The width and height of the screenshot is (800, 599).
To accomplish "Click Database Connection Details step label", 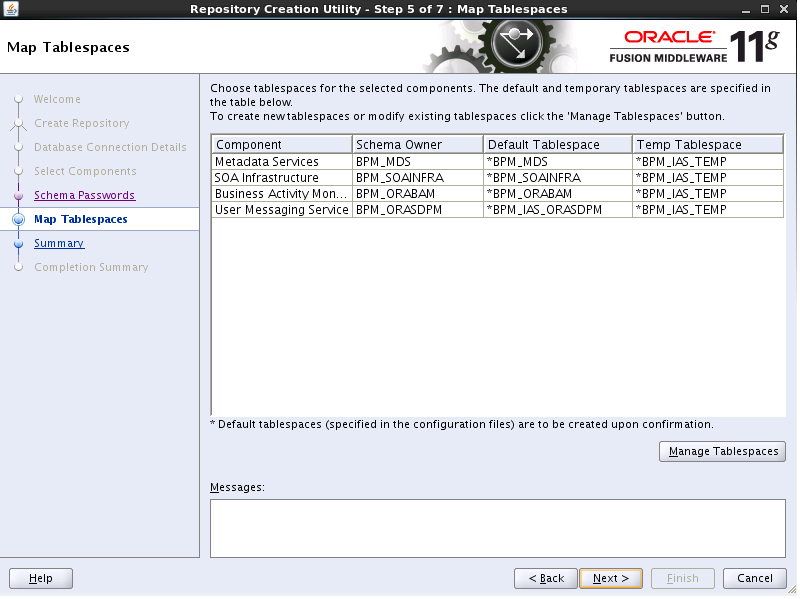I will point(110,147).
